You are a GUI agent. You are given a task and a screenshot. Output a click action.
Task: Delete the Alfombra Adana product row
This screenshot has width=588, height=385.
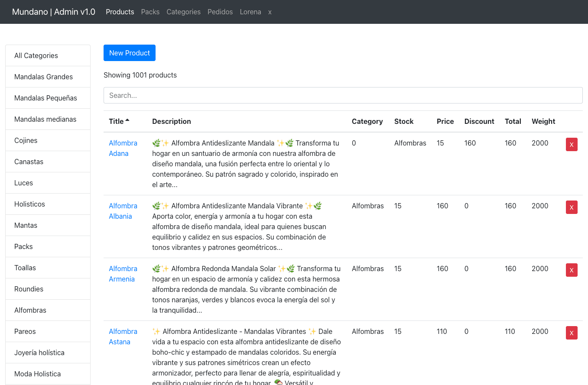tap(571, 144)
